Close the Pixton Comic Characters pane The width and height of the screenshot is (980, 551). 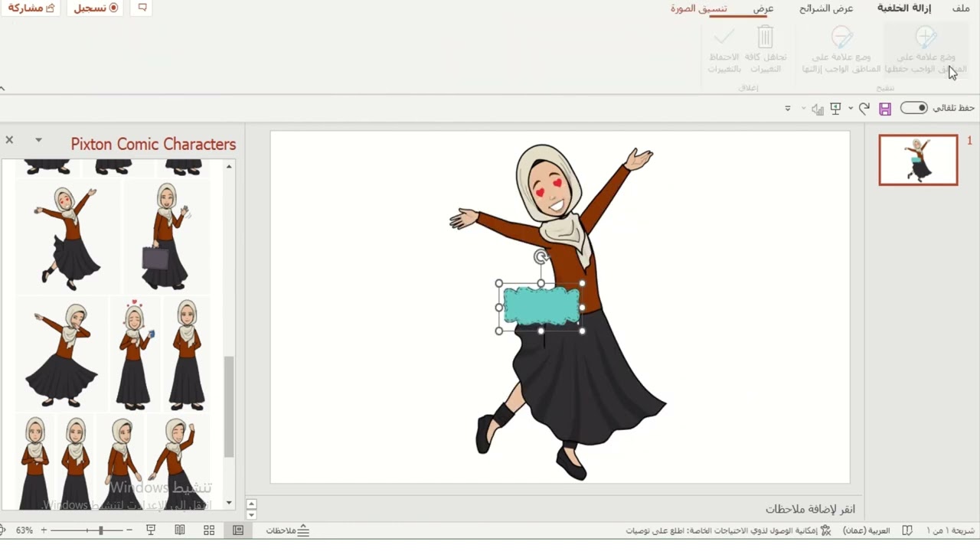tap(9, 140)
